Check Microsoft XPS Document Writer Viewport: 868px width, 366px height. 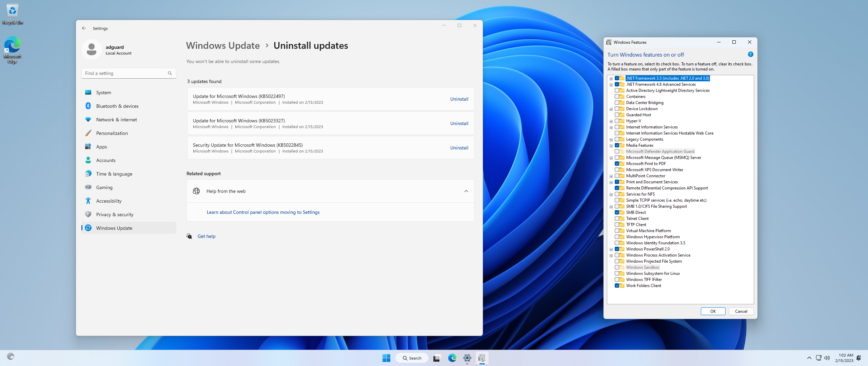[617, 170]
